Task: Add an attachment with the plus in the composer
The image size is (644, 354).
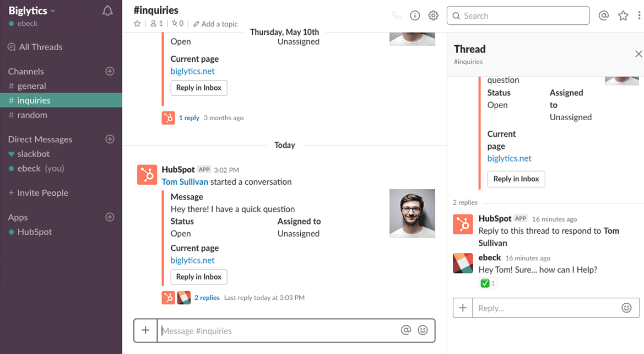Action: click(x=145, y=329)
